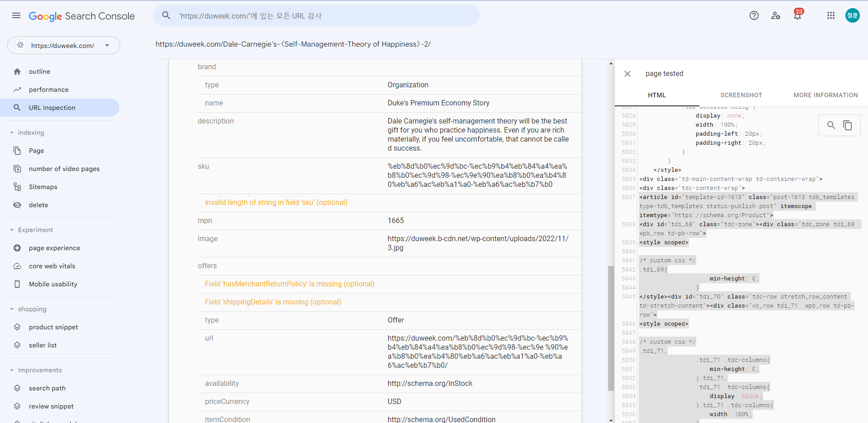
Task: Click the structured data panel scrollbar
Action: click(611, 328)
